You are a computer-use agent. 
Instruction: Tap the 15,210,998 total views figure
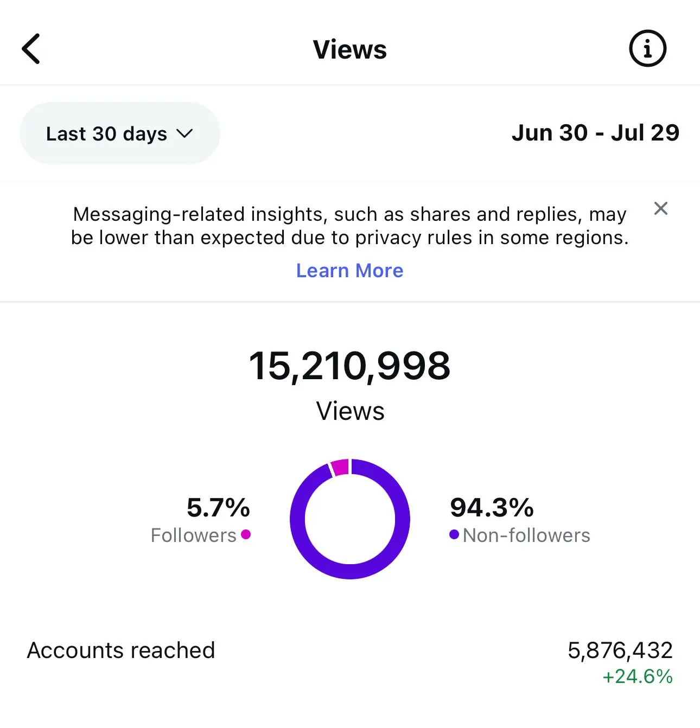click(x=350, y=366)
